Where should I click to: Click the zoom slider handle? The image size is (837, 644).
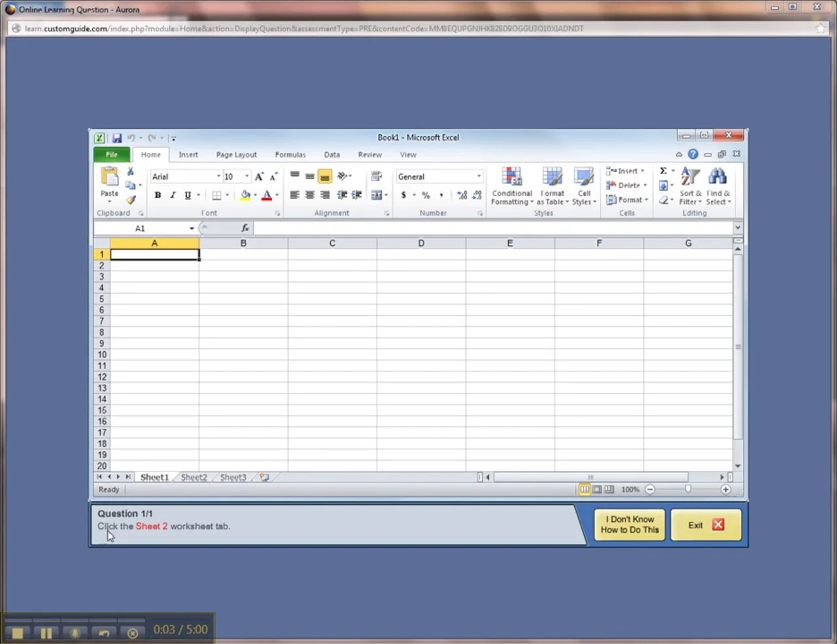(x=688, y=489)
